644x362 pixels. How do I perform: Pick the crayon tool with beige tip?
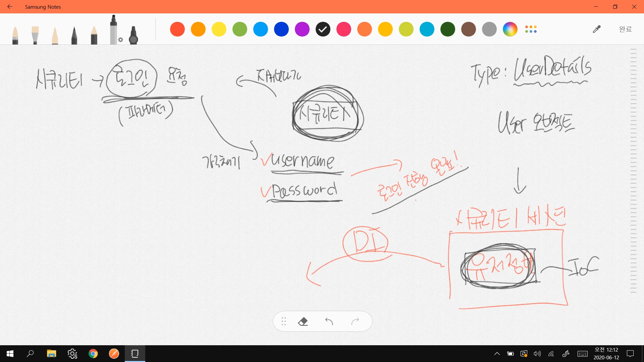point(94,36)
